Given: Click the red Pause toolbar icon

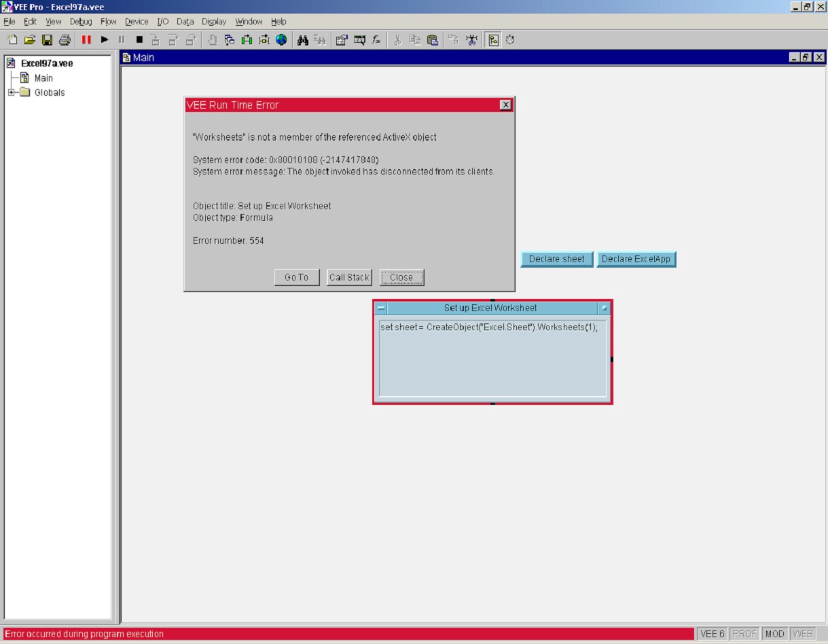Looking at the screenshot, I should tap(86, 40).
